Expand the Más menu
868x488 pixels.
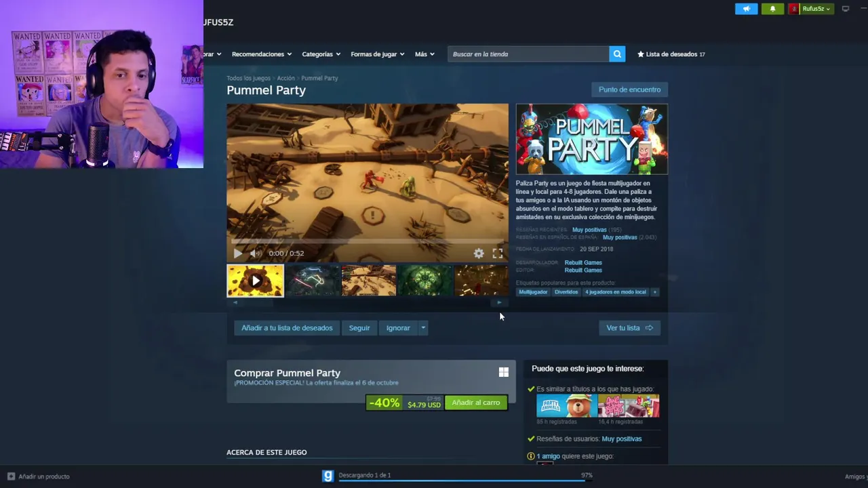tap(425, 54)
